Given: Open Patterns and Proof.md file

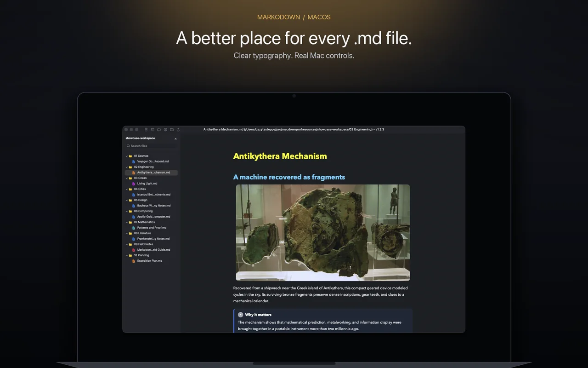Looking at the screenshot, I should tap(151, 228).
